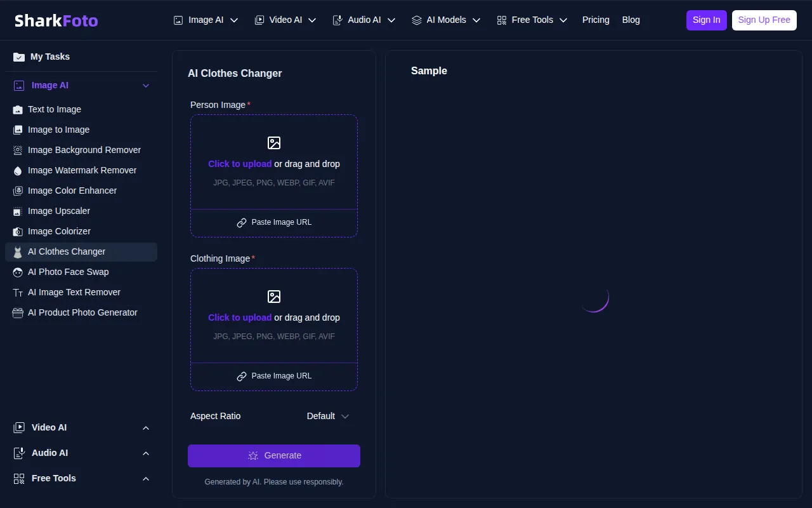The width and height of the screenshot is (812, 508).
Task: Click the SharkFoto logo
Action: tap(56, 20)
